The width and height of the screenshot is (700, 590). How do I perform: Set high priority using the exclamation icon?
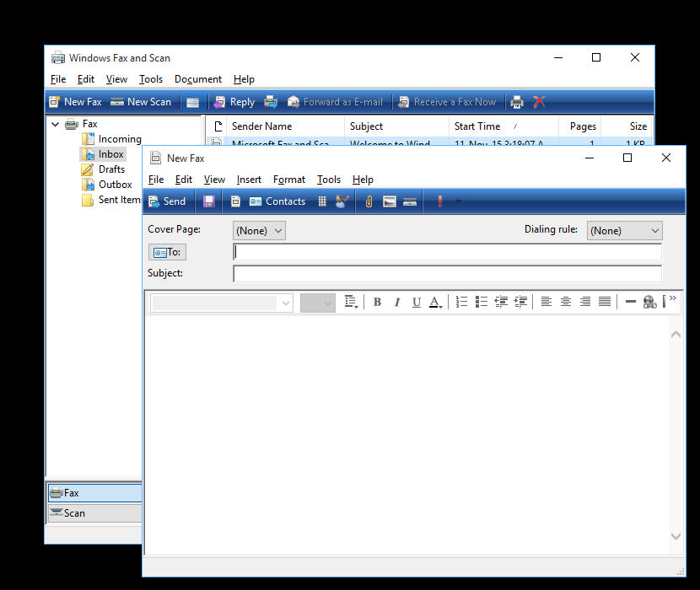click(x=439, y=201)
